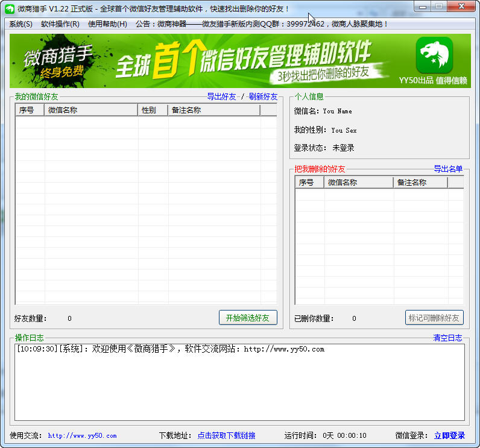480x448 pixels.
Task: Click the 点击获取下载链接 link
Action: pos(226,435)
